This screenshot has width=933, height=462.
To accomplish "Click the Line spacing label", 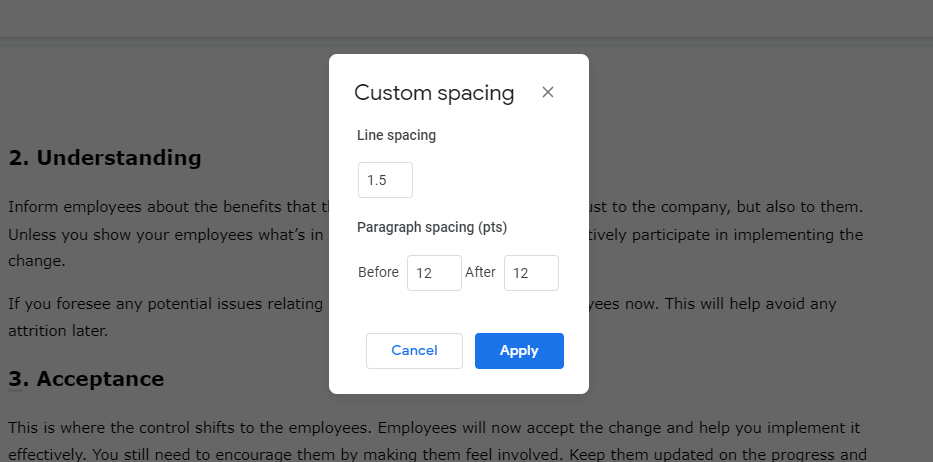I will tap(396, 135).
